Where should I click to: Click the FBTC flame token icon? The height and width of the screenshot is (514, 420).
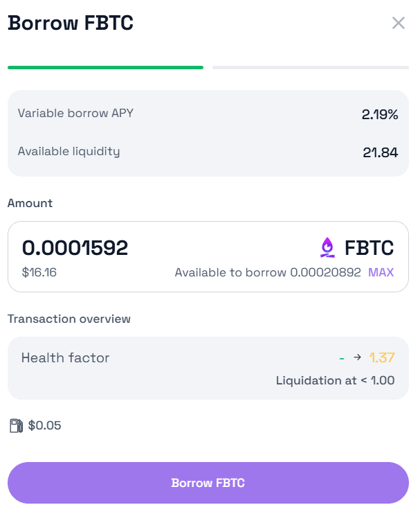click(x=327, y=247)
